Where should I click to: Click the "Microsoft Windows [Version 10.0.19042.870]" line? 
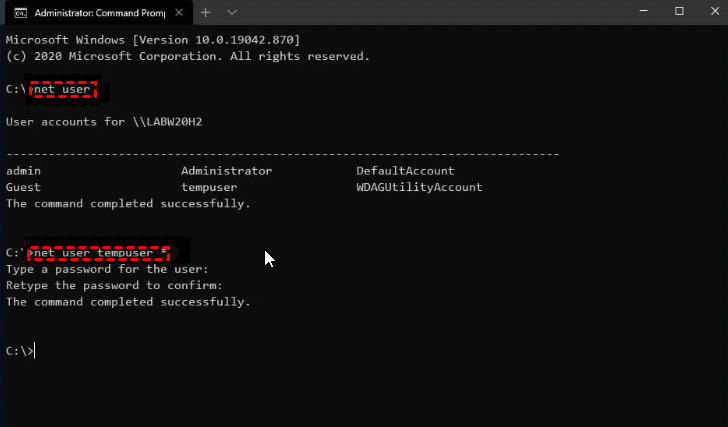click(x=153, y=40)
